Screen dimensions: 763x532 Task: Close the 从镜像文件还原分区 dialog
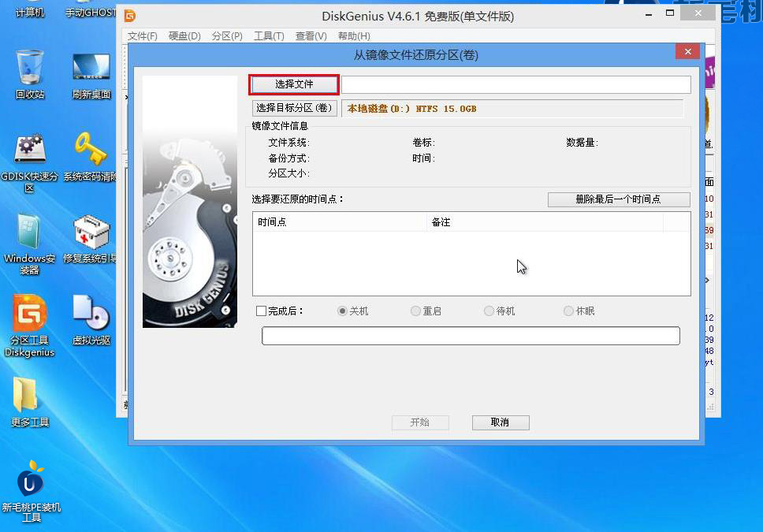coord(687,51)
